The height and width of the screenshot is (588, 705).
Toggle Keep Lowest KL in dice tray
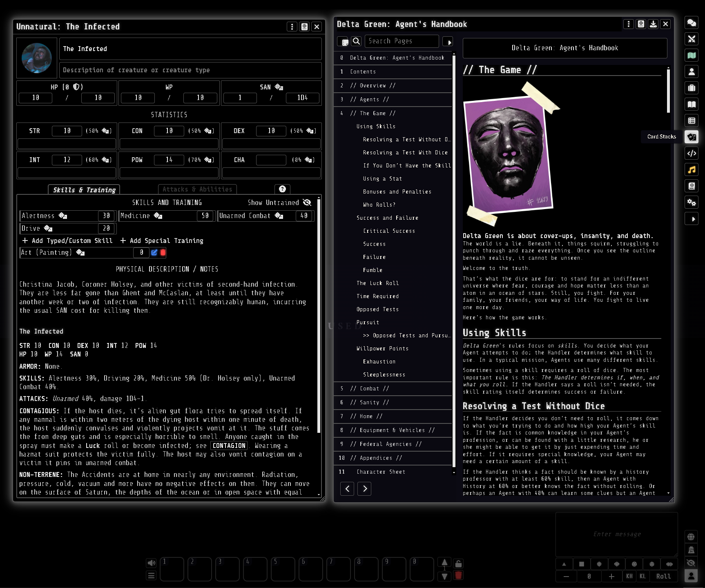[643, 576]
